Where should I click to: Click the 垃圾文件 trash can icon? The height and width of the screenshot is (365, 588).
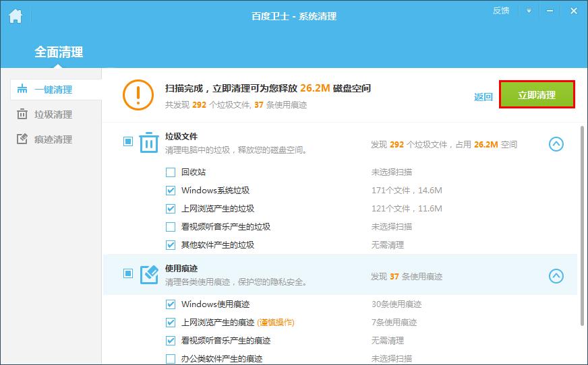point(149,143)
